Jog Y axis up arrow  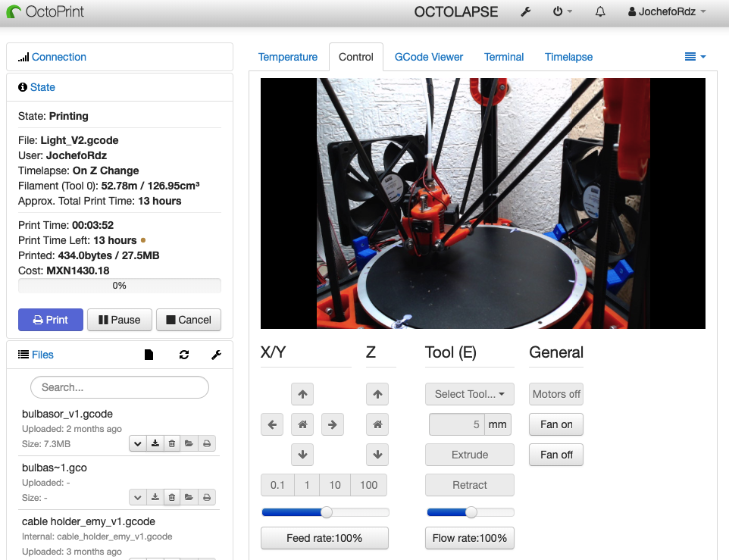(x=302, y=395)
